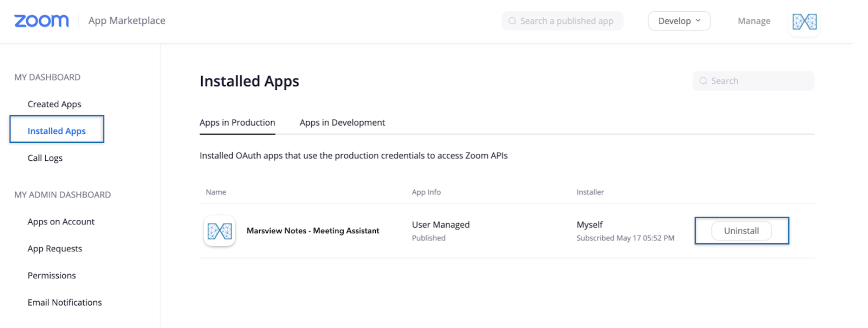The width and height of the screenshot is (868, 328).
Task: Click the User Managed text
Action: (441, 224)
